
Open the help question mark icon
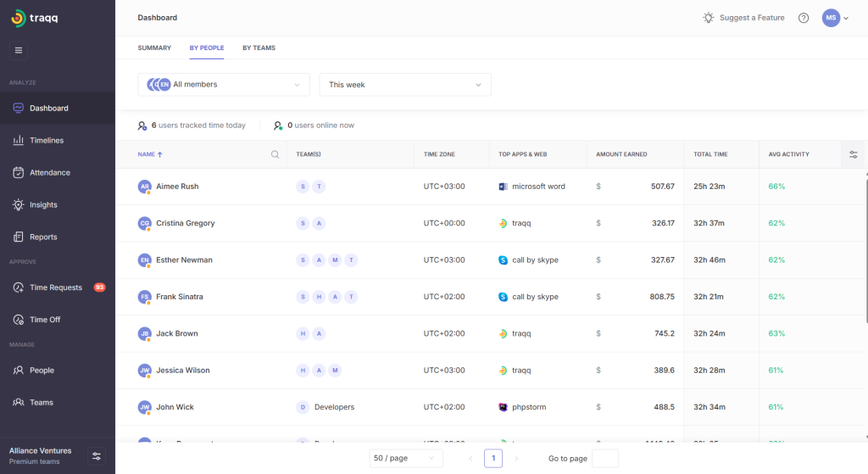click(x=804, y=18)
